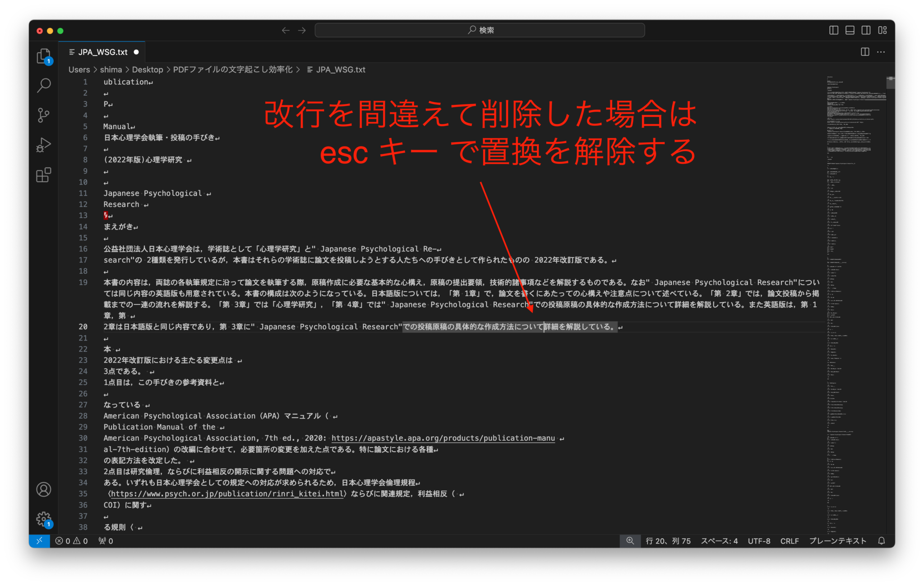Open the notifications bell
This screenshot has height=586, width=924.
(882, 541)
